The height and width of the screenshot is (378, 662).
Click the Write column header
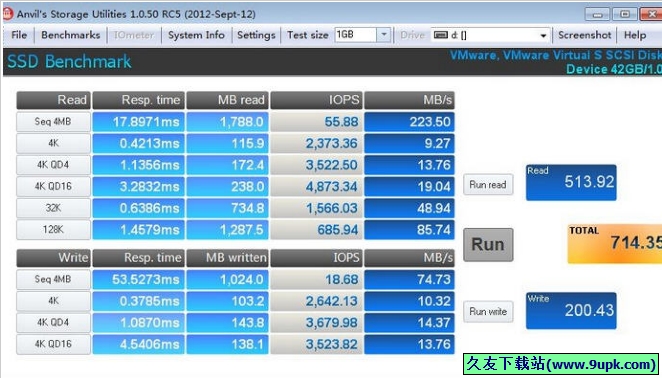tap(53, 258)
